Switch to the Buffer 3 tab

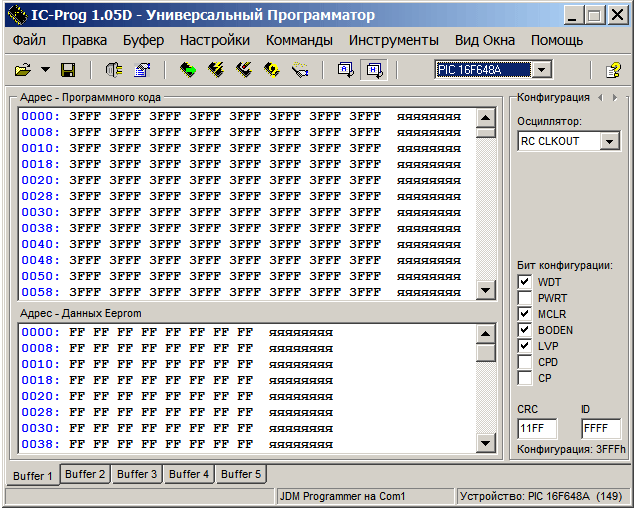[136, 474]
